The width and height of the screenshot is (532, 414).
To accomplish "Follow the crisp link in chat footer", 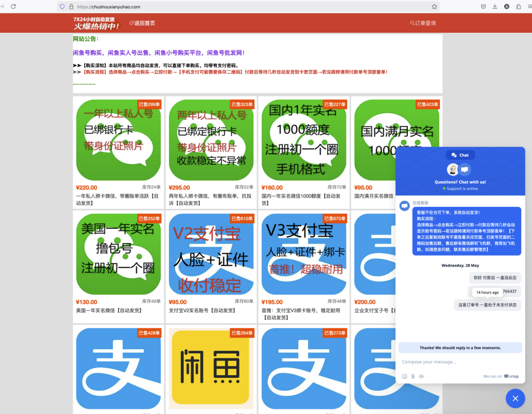I will pos(511,376).
